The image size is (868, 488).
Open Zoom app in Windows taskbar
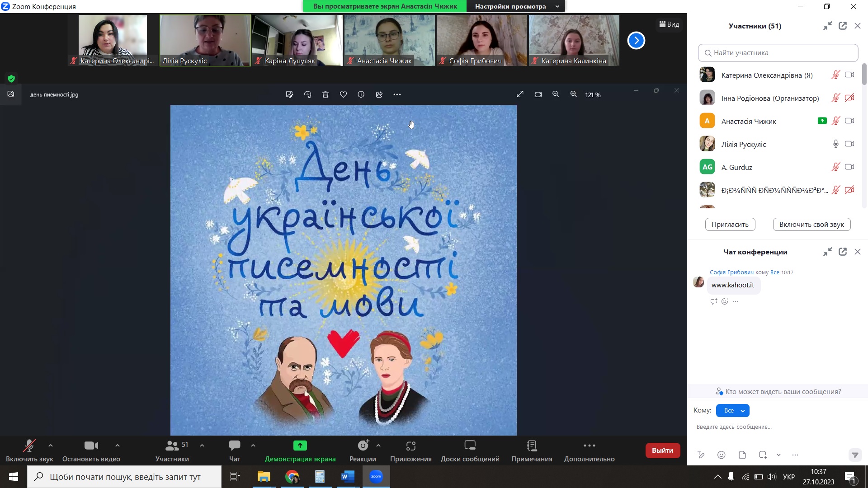click(376, 477)
